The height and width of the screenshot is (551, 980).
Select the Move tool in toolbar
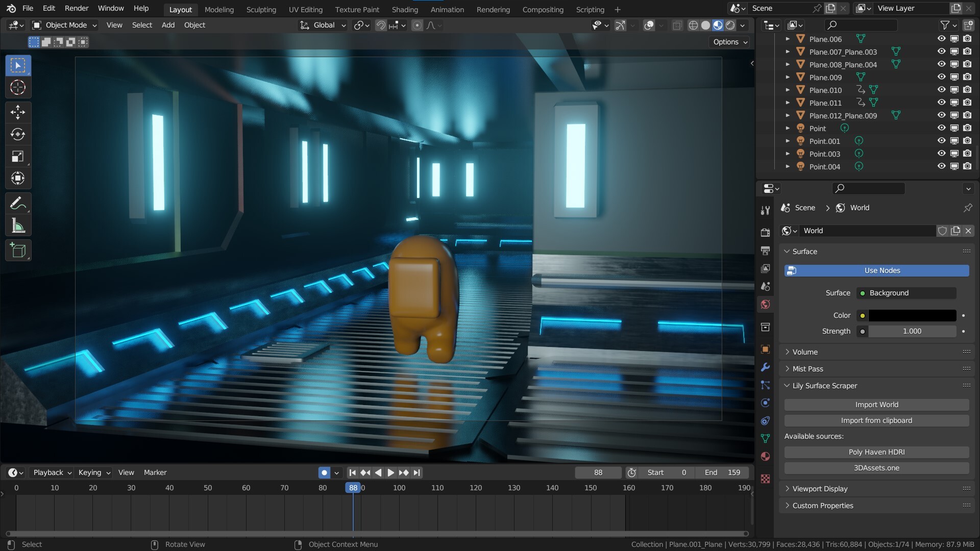coord(18,112)
